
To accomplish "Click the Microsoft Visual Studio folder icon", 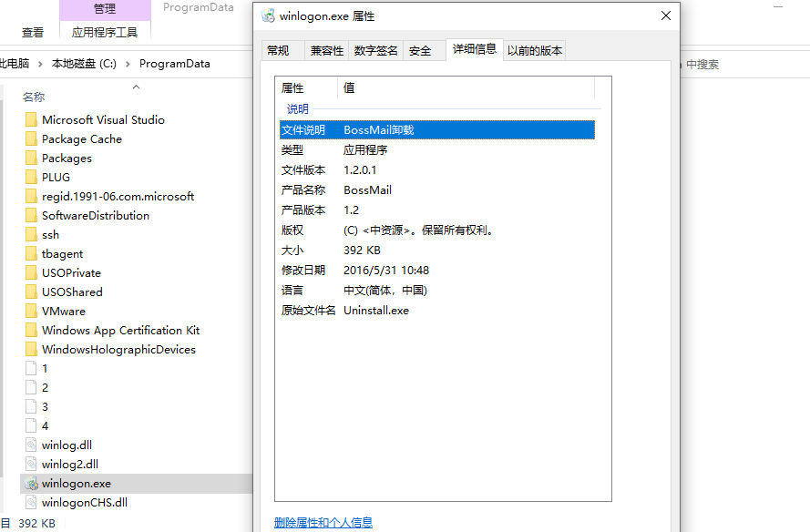I will coord(32,120).
